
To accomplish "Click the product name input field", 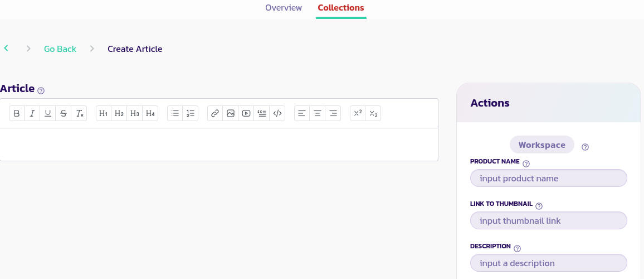I will click(549, 179).
